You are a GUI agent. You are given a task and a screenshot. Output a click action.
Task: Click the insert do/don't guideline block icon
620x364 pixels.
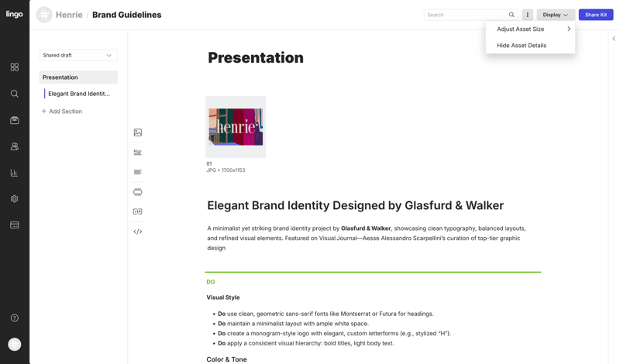137,211
